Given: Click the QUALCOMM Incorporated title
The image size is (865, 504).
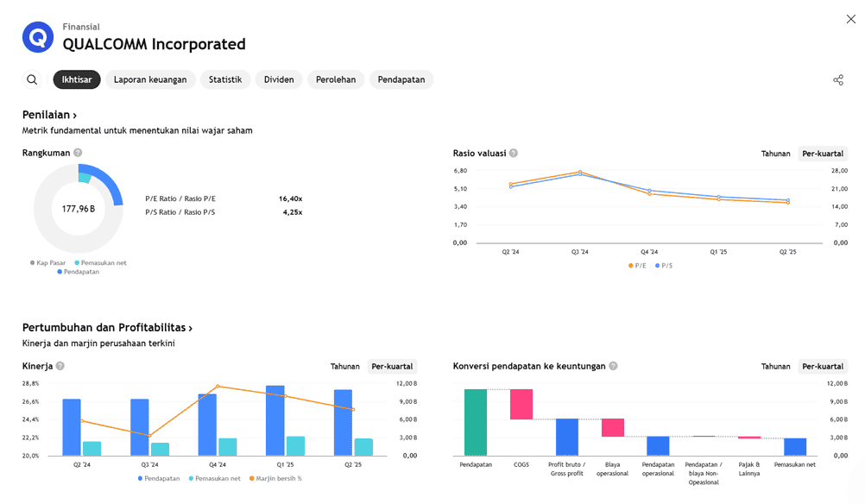Looking at the screenshot, I should 154,44.
